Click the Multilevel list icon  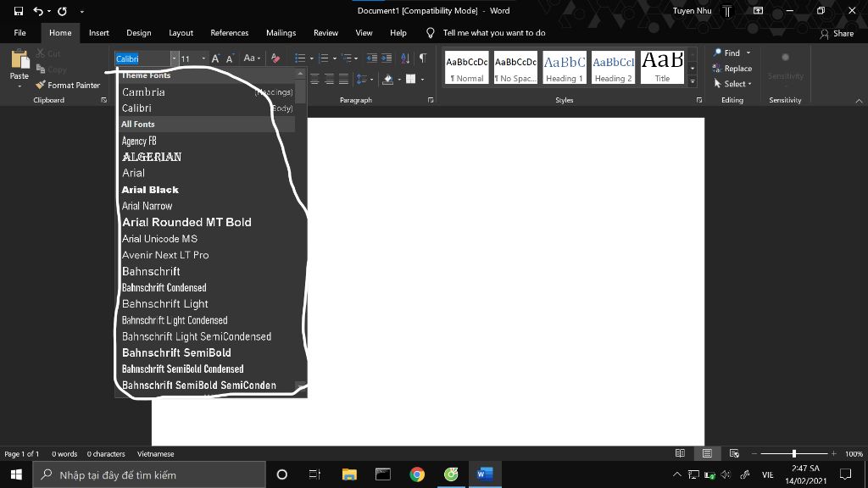coord(347,58)
